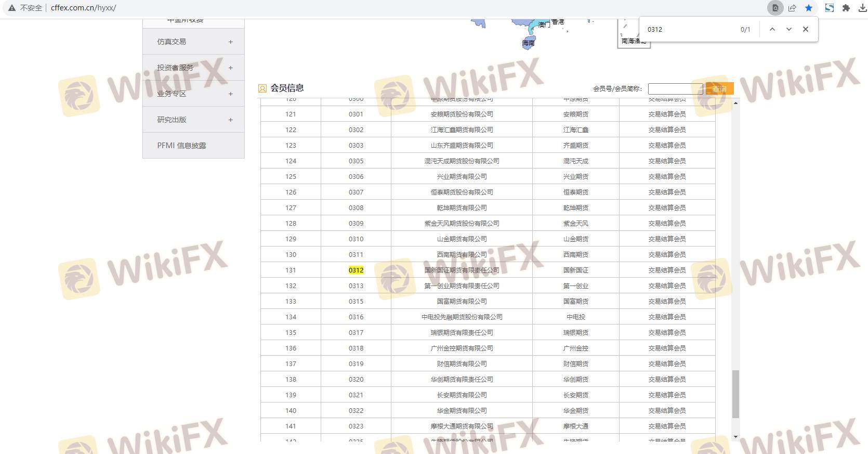Image resolution: width=868 pixels, height=454 pixels.
Task: Expand the 投资者服务 sidebar section
Action: coord(230,68)
